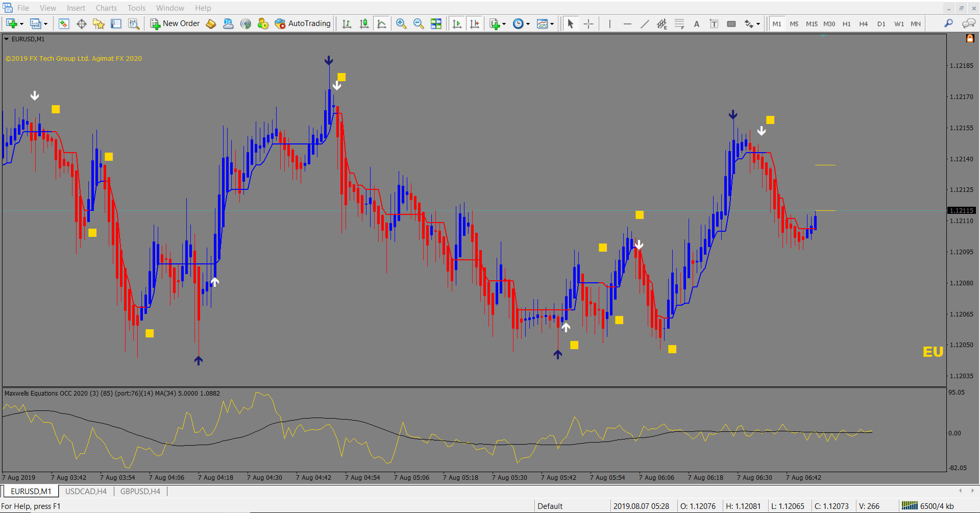Open the MQL5 Market cloud icon
980x513 pixels.
click(x=228, y=23)
